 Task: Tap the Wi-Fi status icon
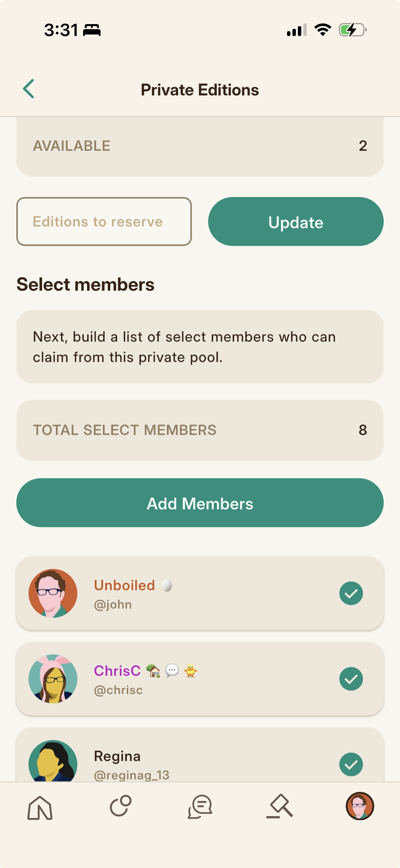tap(323, 30)
